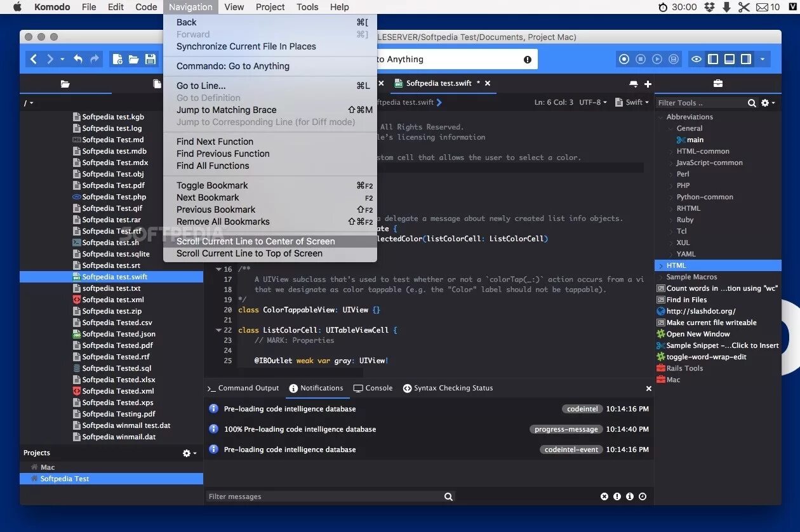Click the back navigation arrow in toolbar
Screen dimensions: 800x532
coord(34,59)
